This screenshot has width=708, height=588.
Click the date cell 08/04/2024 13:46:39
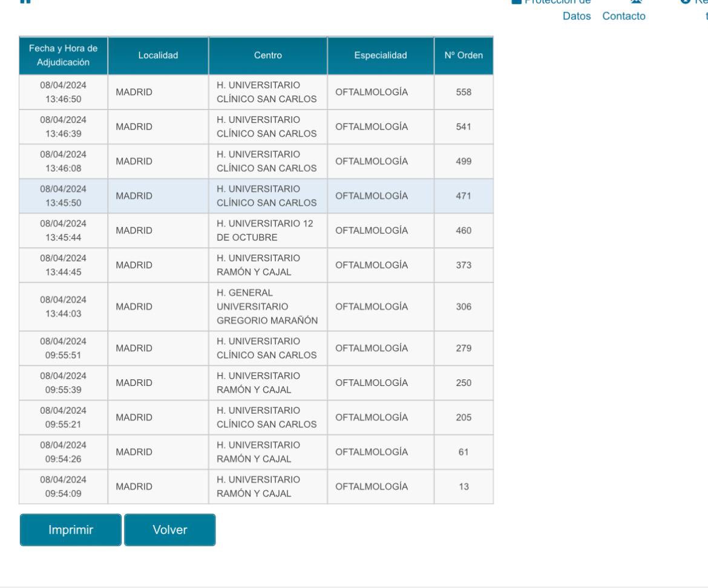63,127
